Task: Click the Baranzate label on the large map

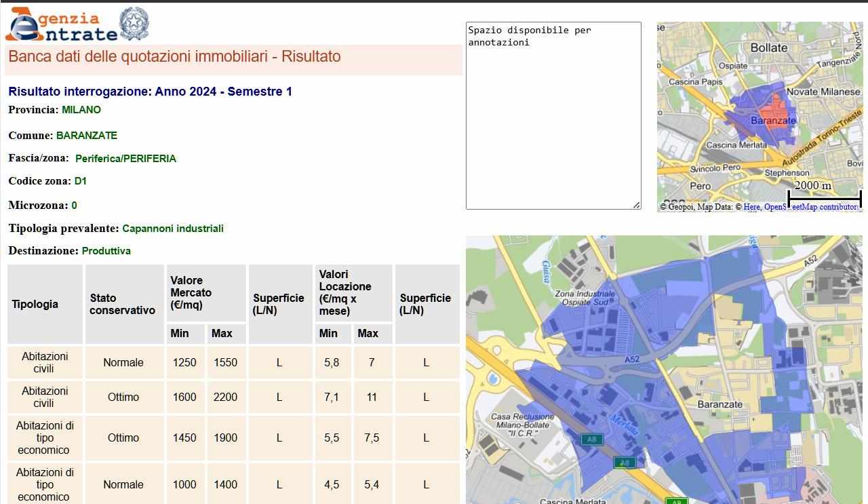Action: pyautogui.click(x=719, y=404)
